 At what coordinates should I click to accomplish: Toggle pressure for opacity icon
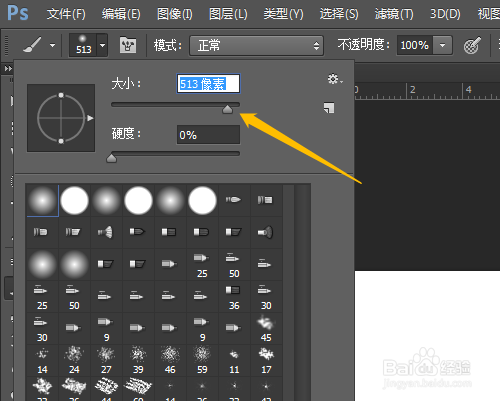(472, 45)
